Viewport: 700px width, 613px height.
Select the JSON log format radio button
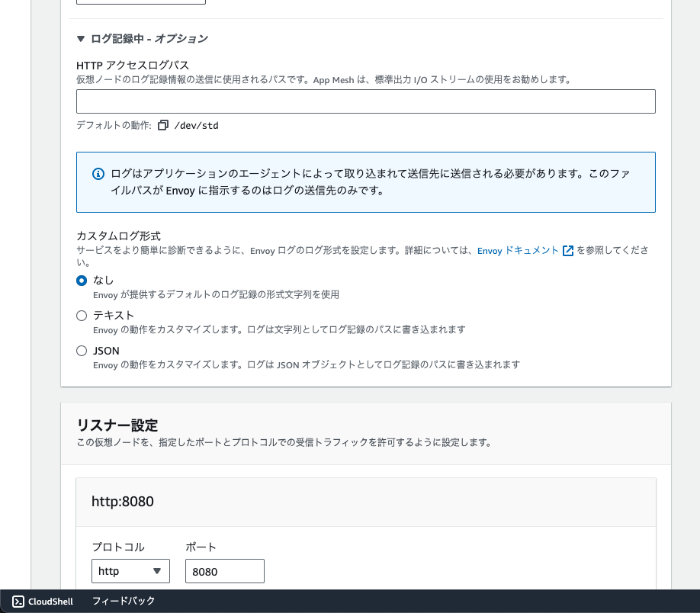(x=82, y=351)
